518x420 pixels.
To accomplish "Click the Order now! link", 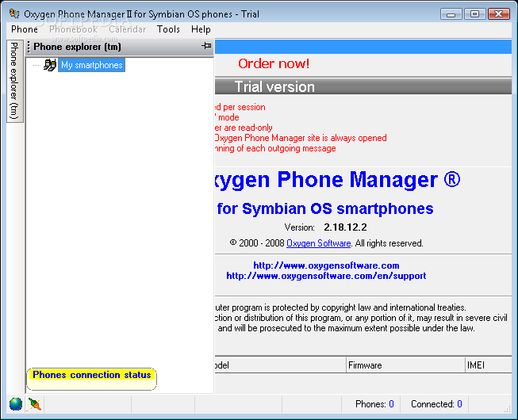I will coord(274,63).
